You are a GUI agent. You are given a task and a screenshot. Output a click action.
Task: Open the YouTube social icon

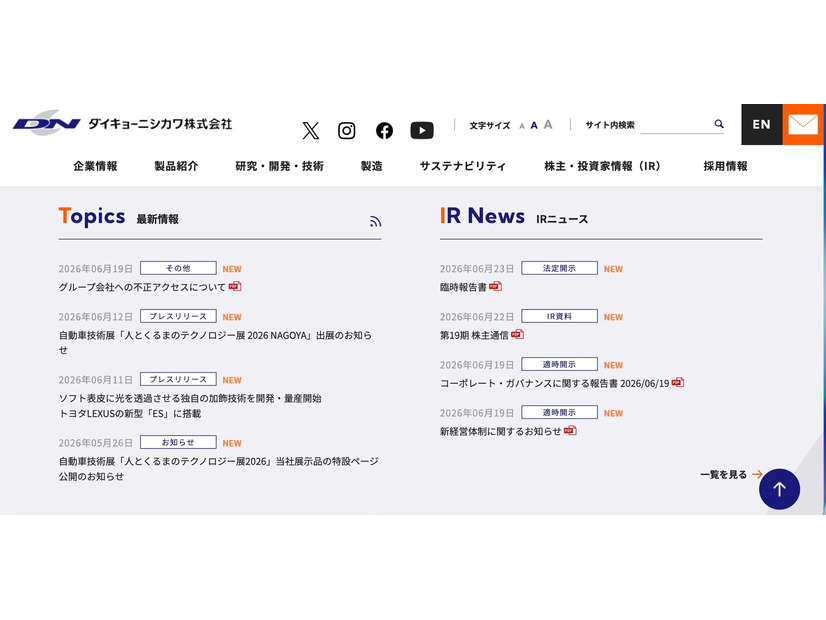[422, 130]
